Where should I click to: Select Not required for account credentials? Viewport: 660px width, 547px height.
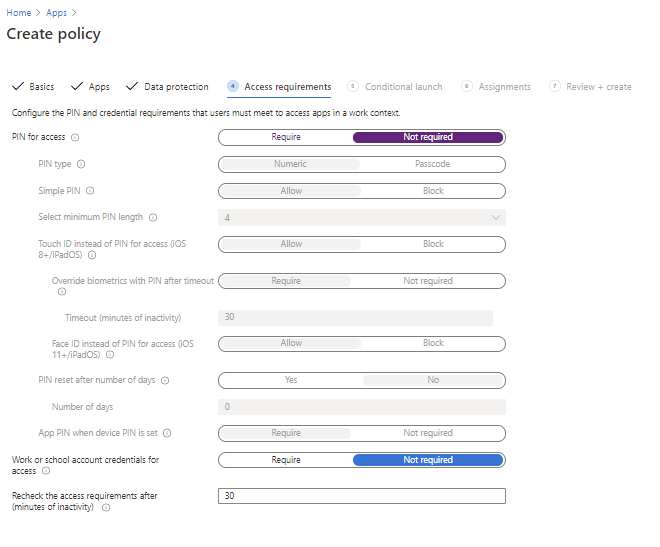(x=428, y=460)
